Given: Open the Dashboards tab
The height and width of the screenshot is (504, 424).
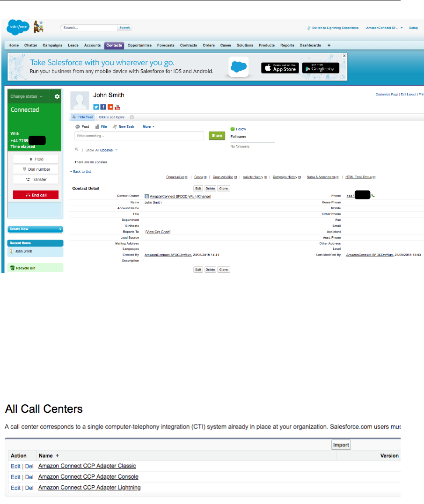Looking at the screenshot, I should coord(310,45).
